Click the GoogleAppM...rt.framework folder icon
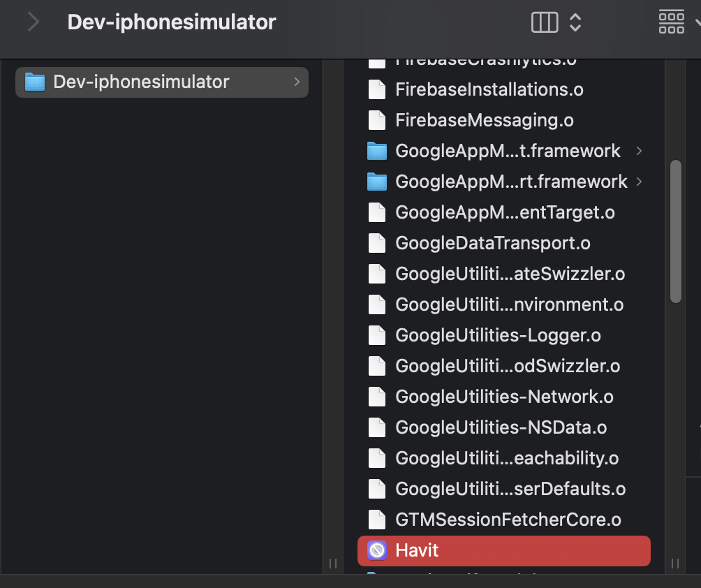 (377, 182)
